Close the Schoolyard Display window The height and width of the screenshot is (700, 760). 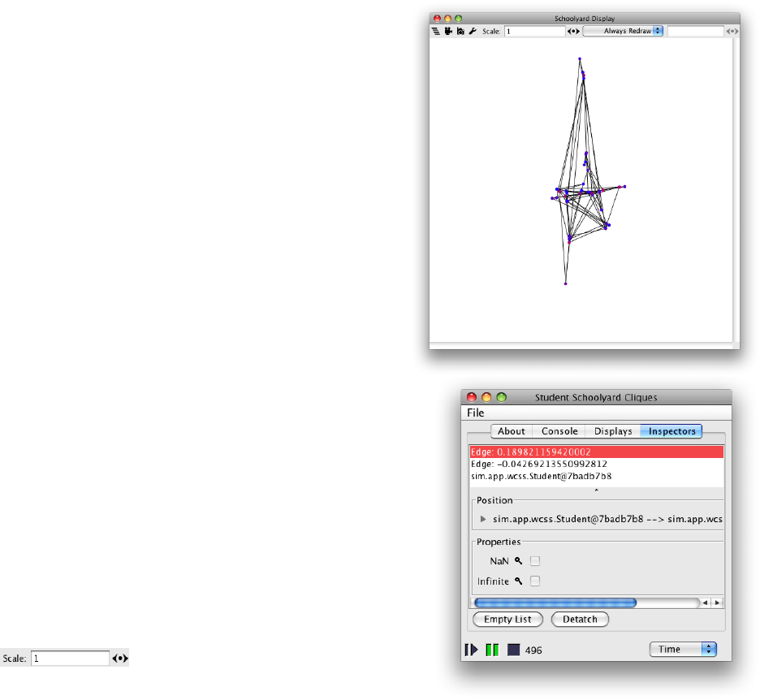(437, 19)
